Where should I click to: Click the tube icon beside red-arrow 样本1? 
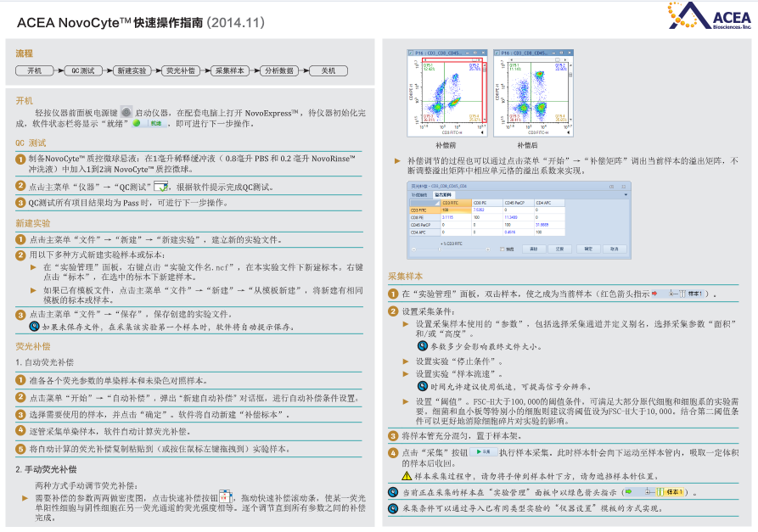tap(682, 294)
